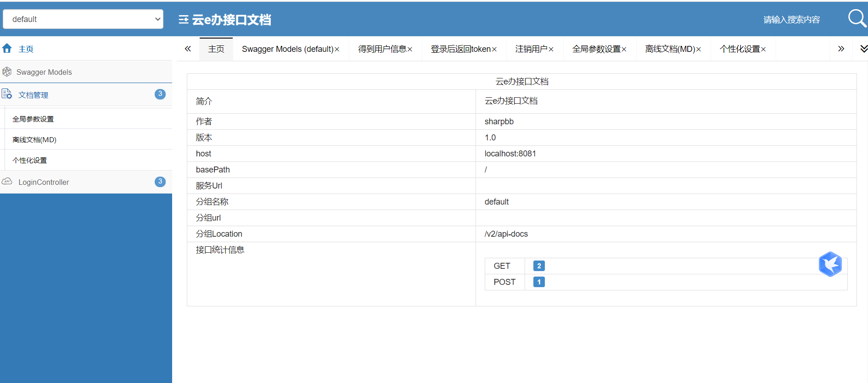
Task: Click the search magnifier icon
Action: 857,19
